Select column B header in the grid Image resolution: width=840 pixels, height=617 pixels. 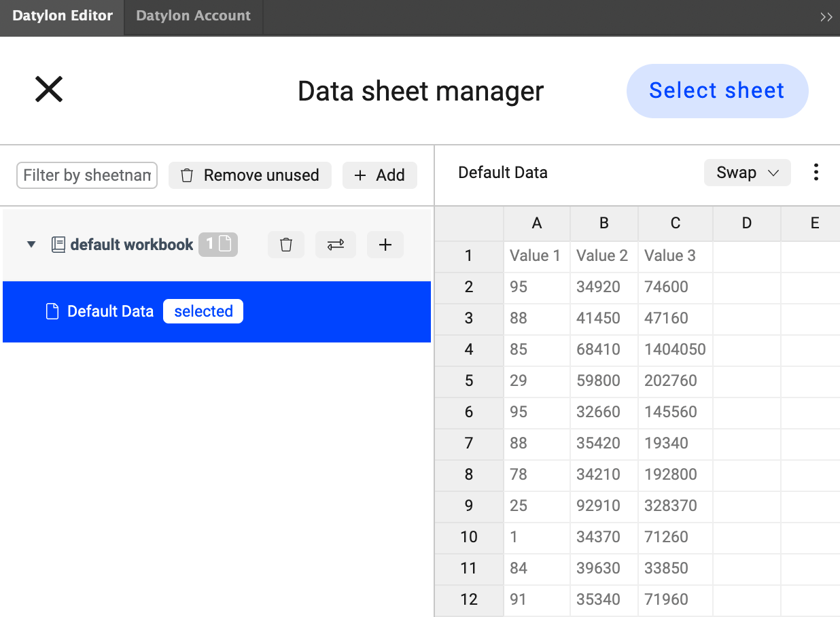point(604,224)
